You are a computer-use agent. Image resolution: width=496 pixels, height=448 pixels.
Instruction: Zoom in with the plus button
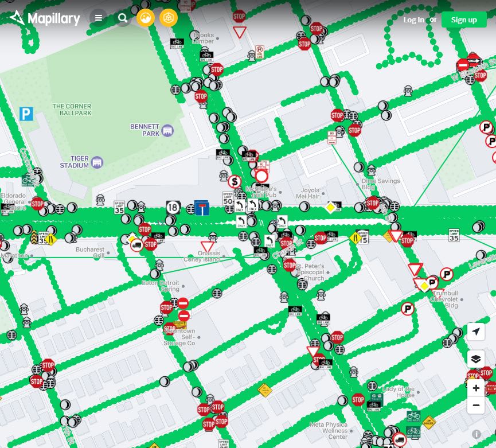pos(476,388)
